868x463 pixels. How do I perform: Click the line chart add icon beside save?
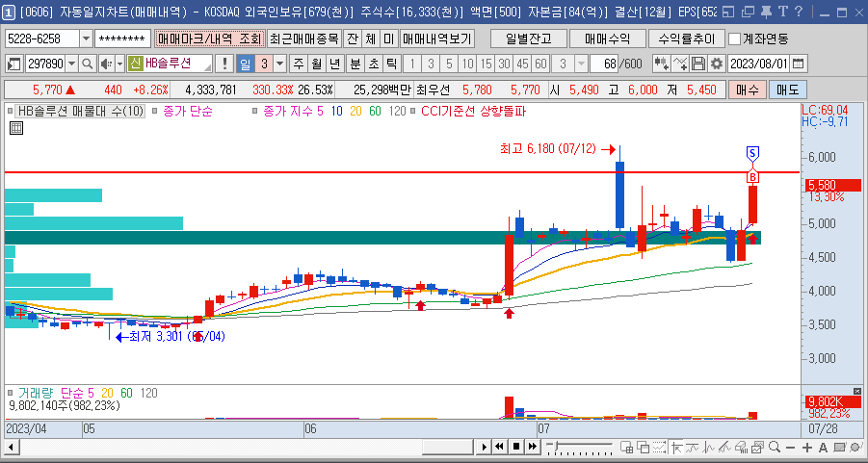(x=680, y=64)
